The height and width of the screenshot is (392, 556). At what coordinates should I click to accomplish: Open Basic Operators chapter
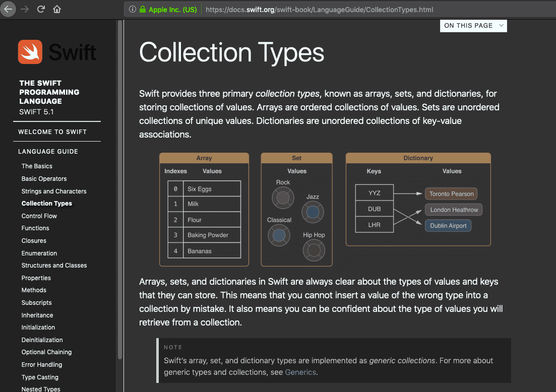(x=44, y=179)
